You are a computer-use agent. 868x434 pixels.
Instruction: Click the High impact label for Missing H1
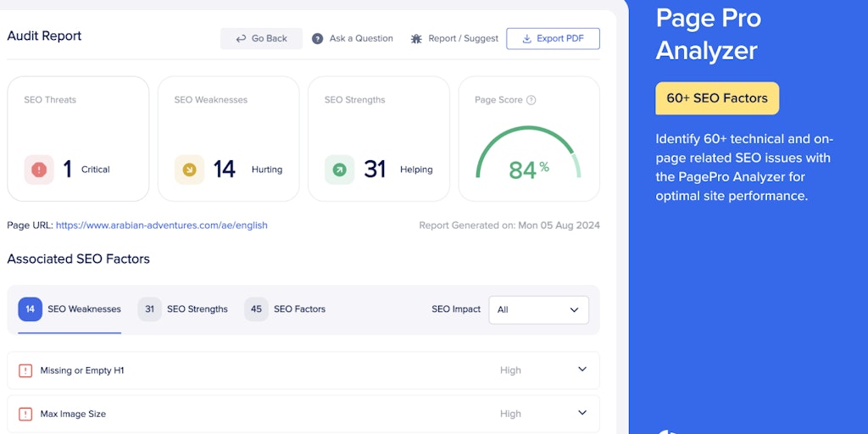510,370
